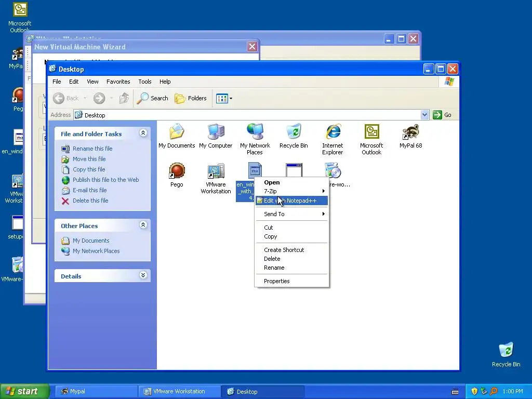
Task: Click the Desktop taskbar button
Action: 262,392
